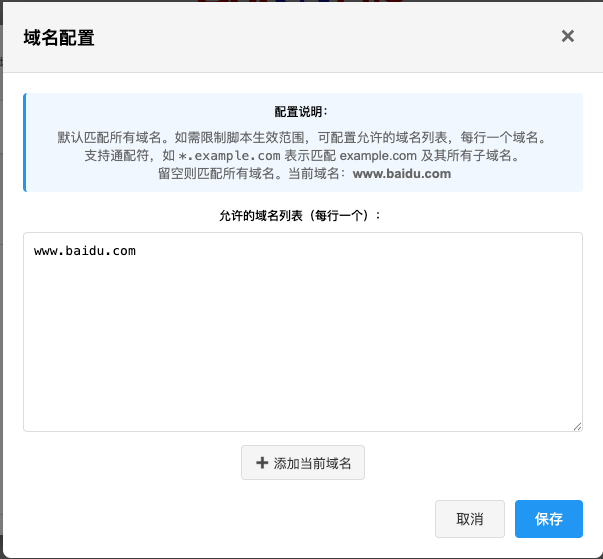Close the 域名配置 dialog with the X icon
This screenshot has width=603, height=559.
tap(567, 36)
